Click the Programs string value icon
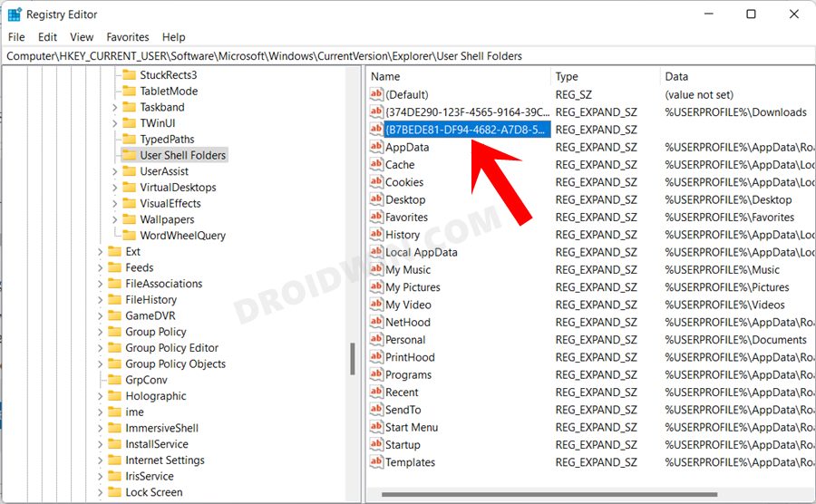 [x=376, y=374]
